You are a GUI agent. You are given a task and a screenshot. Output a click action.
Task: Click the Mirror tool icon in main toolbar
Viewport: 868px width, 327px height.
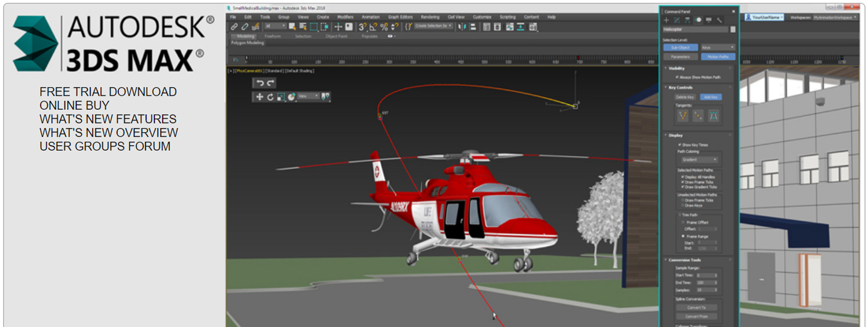[462, 27]
